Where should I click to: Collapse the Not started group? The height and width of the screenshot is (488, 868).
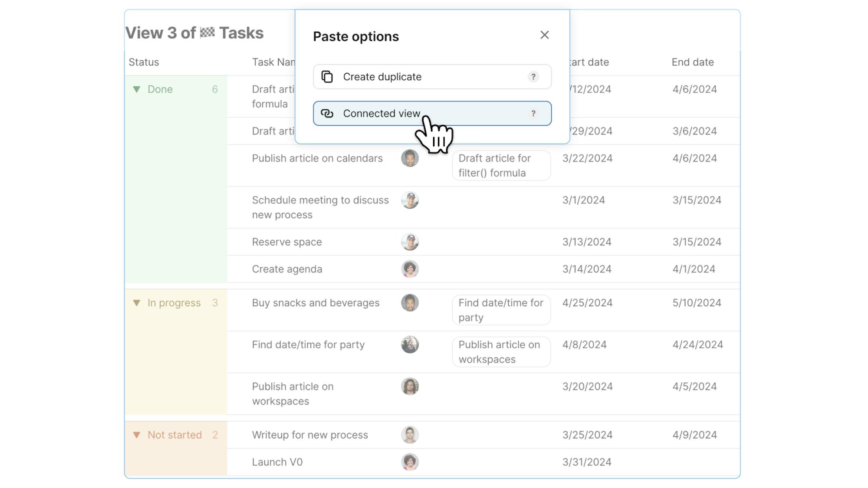click(137, 435)
